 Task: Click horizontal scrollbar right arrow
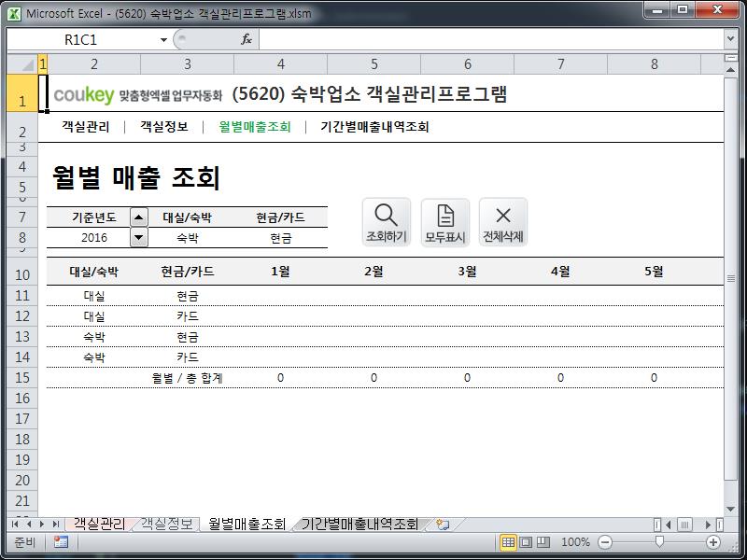coord(709,525)
